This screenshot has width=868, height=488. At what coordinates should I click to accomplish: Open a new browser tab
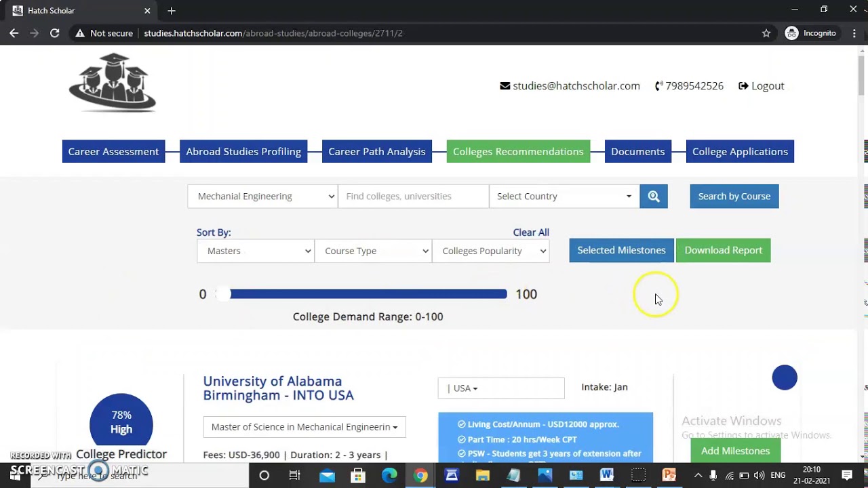click(172, 10)
